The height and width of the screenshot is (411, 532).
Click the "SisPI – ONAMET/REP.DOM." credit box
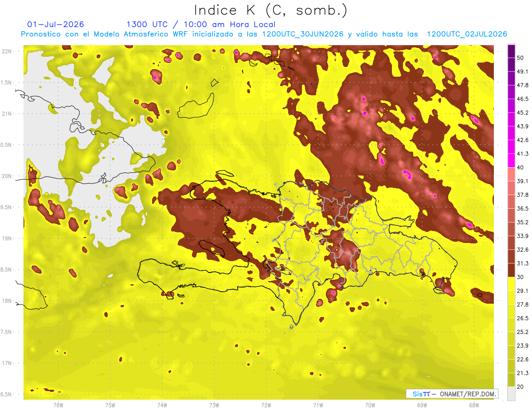tap(452, 394)
